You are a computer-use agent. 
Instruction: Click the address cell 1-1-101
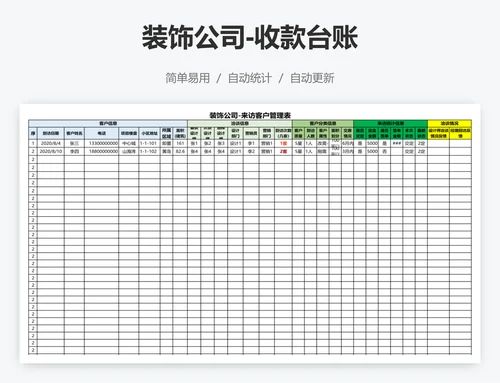pos(148,143)
